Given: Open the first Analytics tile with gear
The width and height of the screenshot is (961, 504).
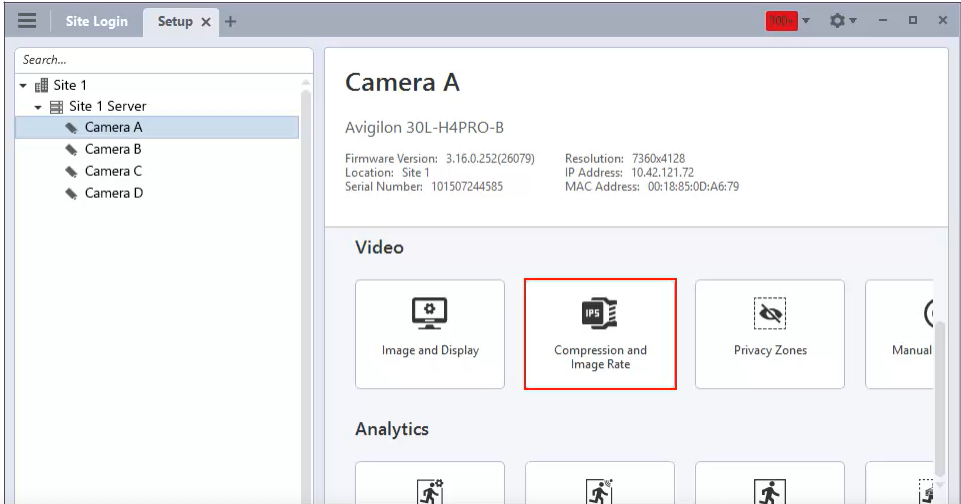Looking at the screenshot, I should 430,483.
